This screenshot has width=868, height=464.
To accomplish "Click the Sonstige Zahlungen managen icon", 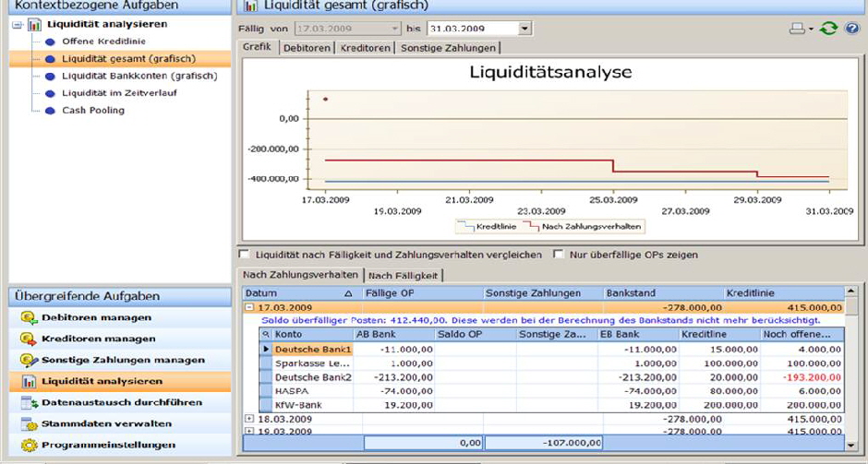I will click(29, 360).
